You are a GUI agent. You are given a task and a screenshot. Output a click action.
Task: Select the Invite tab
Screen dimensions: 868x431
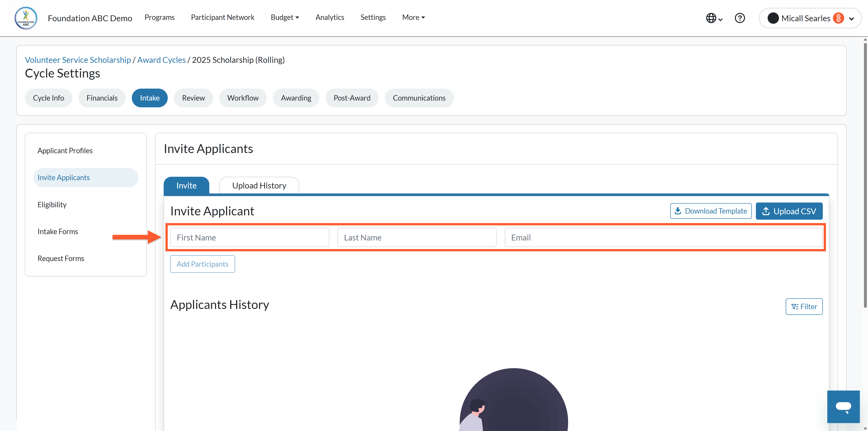[x=186, y=185]
